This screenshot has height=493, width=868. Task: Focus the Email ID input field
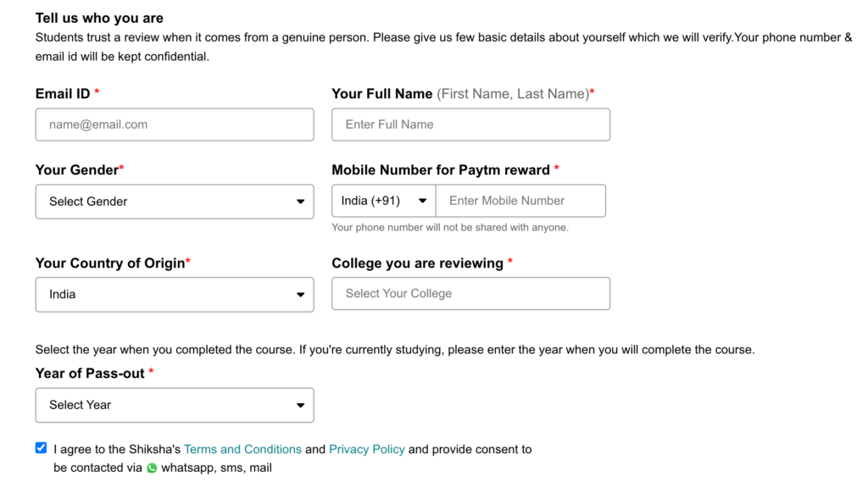(175, 125)
